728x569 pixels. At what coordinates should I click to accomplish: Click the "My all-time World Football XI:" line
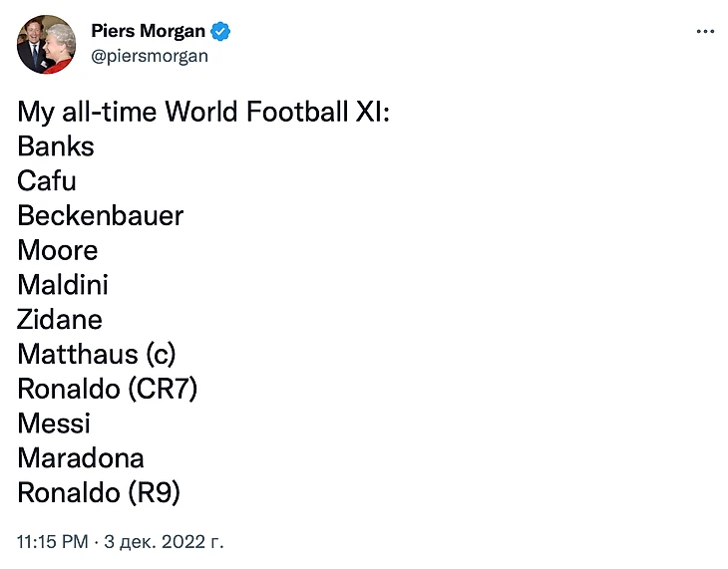[202, 112]
